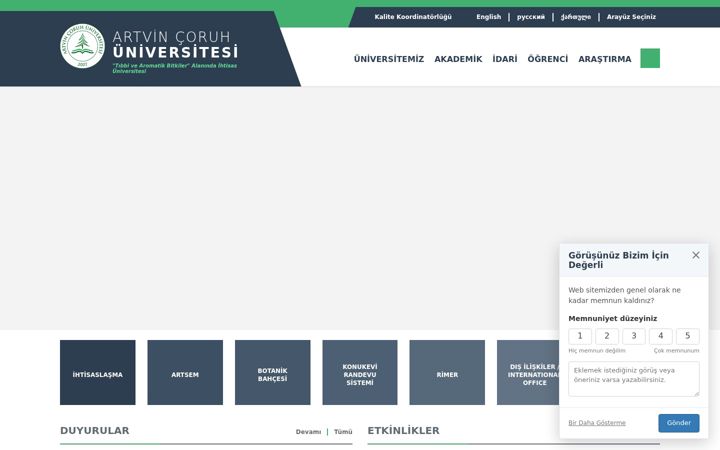Open the ARTSEM tile
Image resolution: width=720 pixels, height=450 pixels.
pyautogui.click(x=185, y=372)
